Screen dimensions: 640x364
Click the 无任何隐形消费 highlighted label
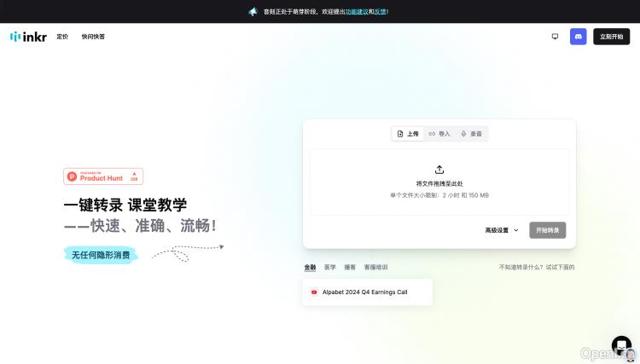tap(101, 255)
